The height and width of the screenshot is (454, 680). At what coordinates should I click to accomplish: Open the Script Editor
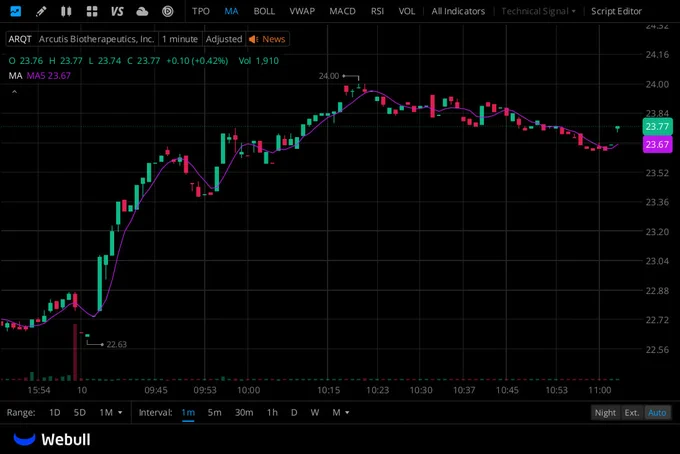tap(616, 11)
